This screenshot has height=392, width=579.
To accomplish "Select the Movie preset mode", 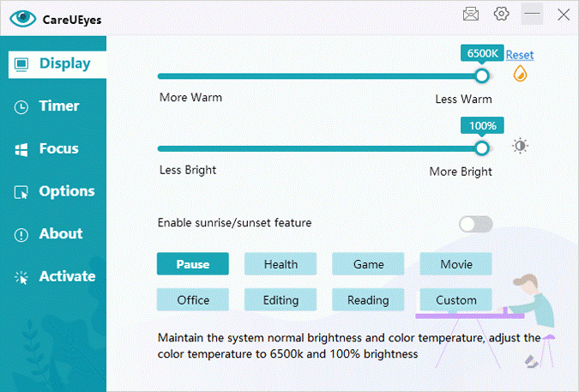I will [x=455, y=264].
